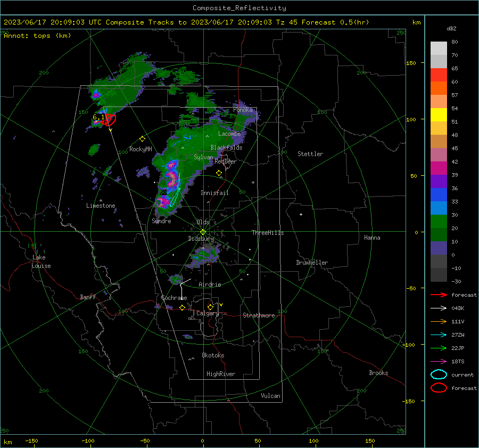Viewport: 479px width, 448px height.
Task: Select the yellow swatch between 54 and 51
Action: 439,115
